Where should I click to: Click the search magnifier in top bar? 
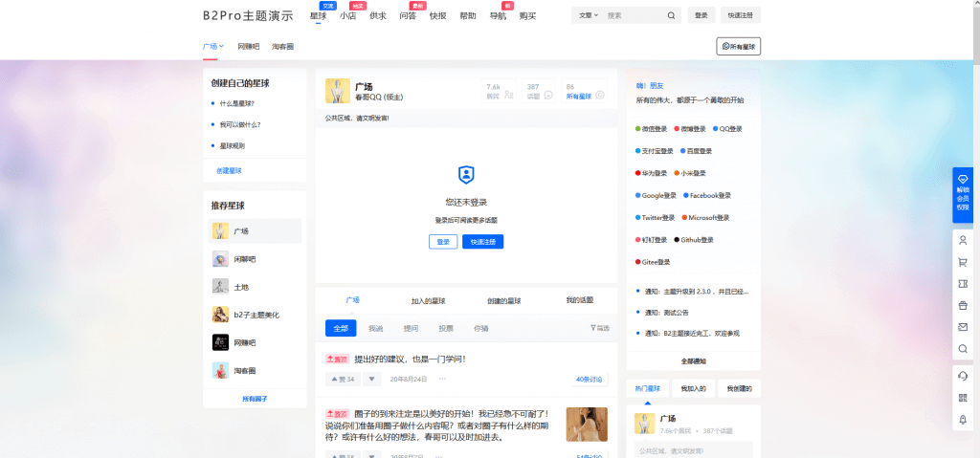coord(671,15)
